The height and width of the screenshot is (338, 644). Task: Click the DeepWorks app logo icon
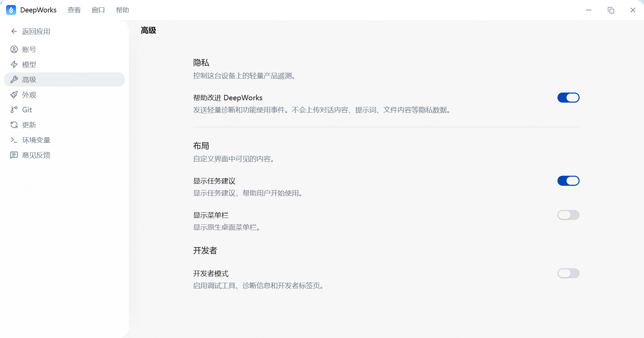pyautogui.click(x=11, y=10)
